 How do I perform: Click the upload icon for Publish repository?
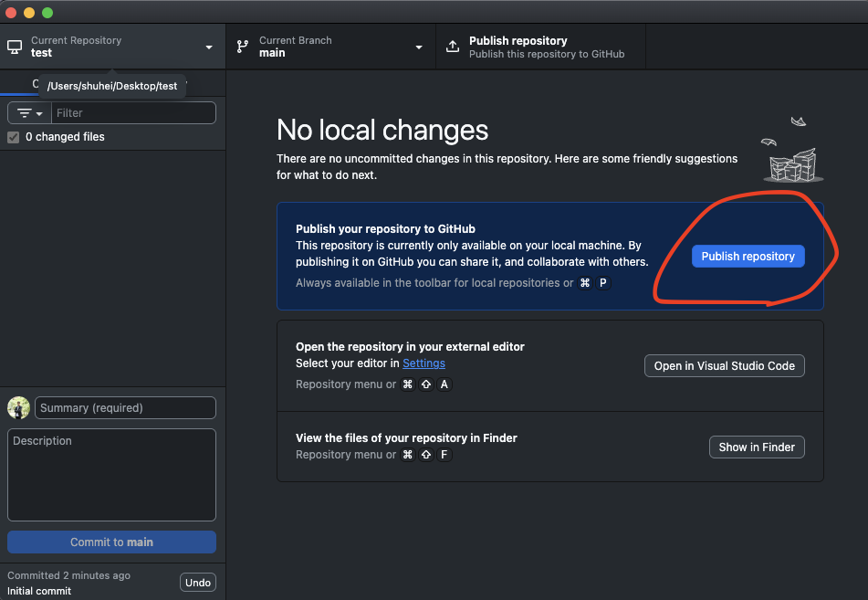tap(453, 47)
